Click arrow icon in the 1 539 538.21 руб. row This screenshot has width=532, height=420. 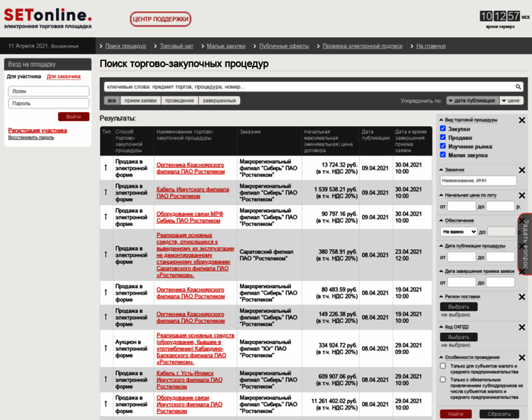[106, 192]
